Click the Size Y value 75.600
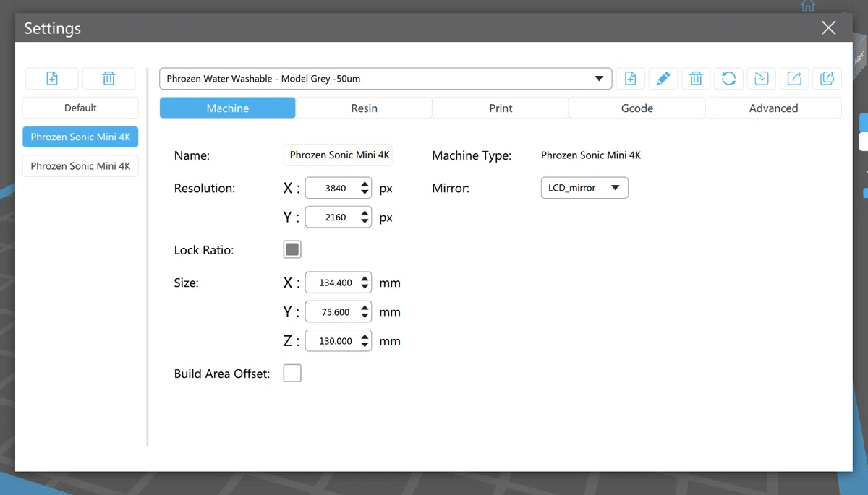 pos(336,312)
